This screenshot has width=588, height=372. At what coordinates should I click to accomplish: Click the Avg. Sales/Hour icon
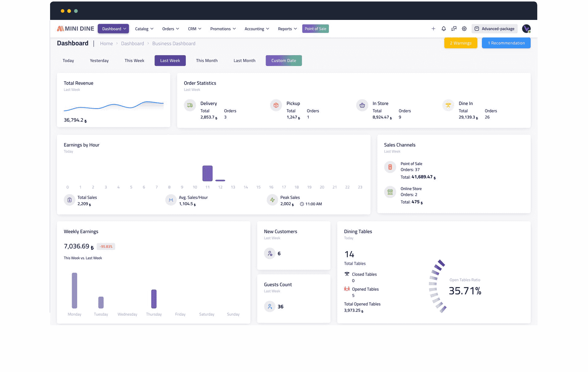pos(171,200)
